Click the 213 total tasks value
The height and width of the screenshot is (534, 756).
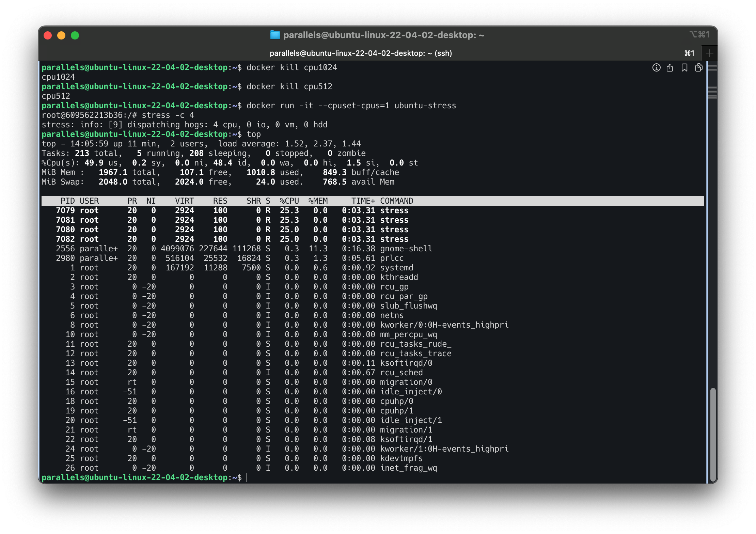pyautogui.click(x=82, y=153)
